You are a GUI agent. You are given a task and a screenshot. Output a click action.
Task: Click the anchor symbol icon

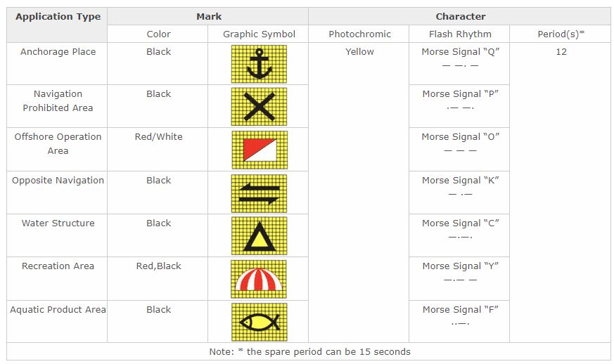[259, 64]
